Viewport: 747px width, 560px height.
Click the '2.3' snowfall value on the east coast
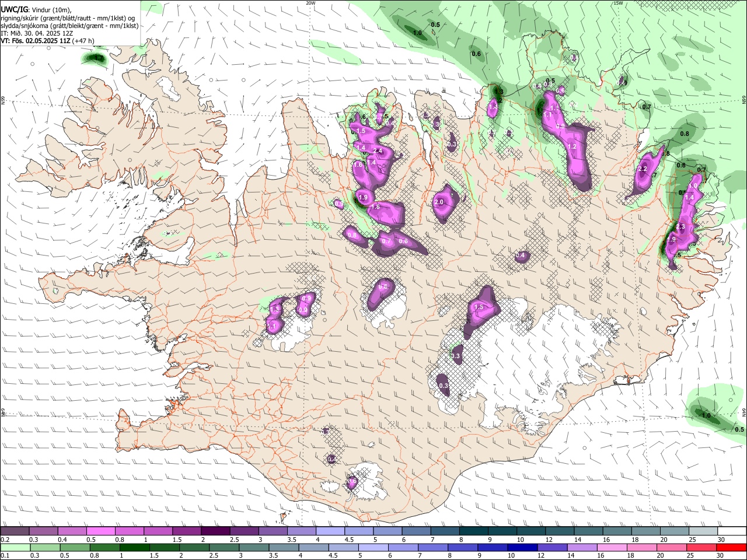(680, 226)
